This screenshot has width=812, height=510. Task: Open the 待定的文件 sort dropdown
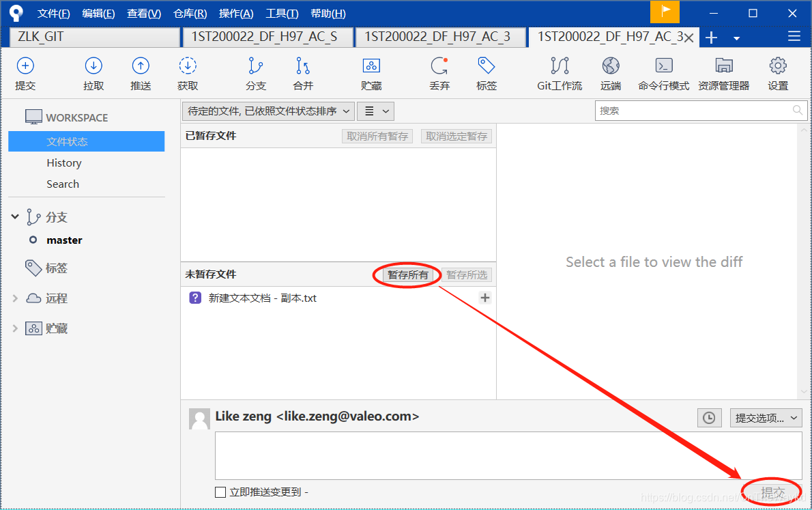click(268, 111)
